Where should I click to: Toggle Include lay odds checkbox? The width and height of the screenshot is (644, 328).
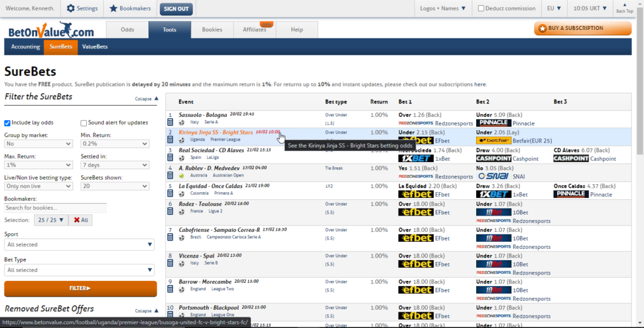(8, 123)
